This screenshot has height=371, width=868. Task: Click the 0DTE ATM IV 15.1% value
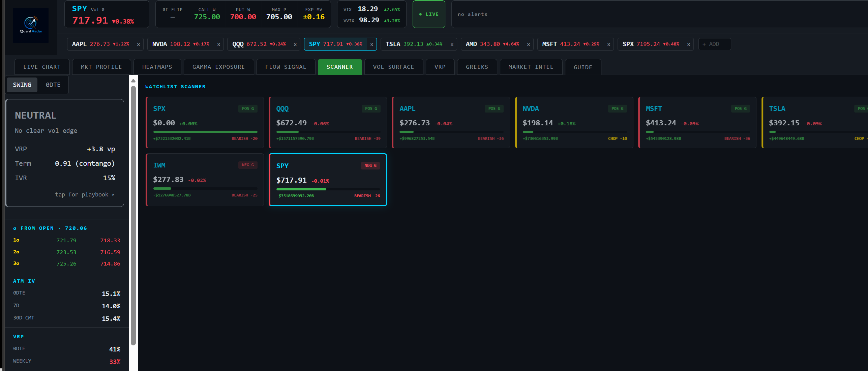(x=111, y=294)
